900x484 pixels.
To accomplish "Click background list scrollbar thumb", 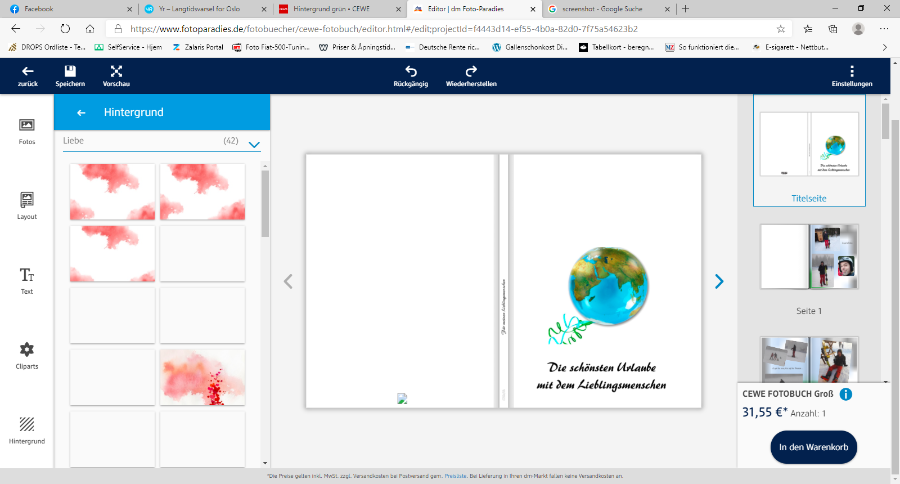I will pyautogui.click(x=265, y=204).
